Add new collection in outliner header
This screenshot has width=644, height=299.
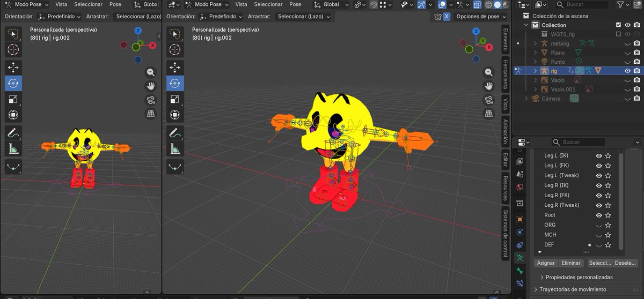coord(639,4)
